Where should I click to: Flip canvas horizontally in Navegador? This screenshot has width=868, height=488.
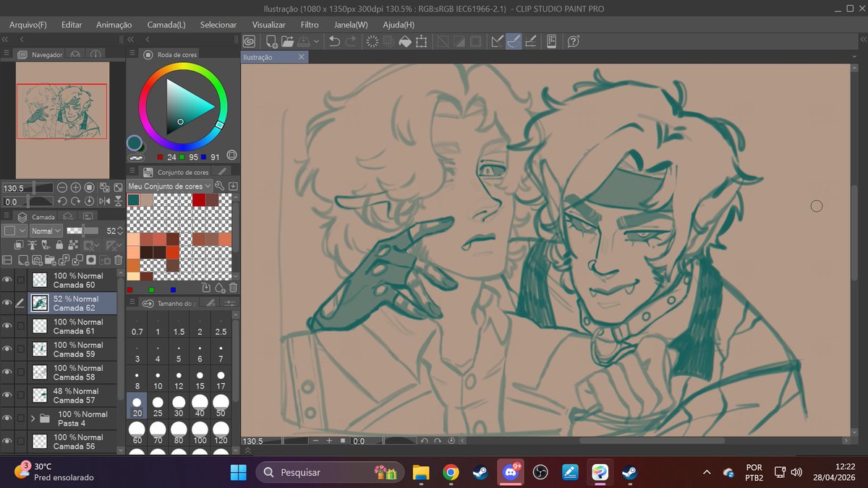pos(103,202)
